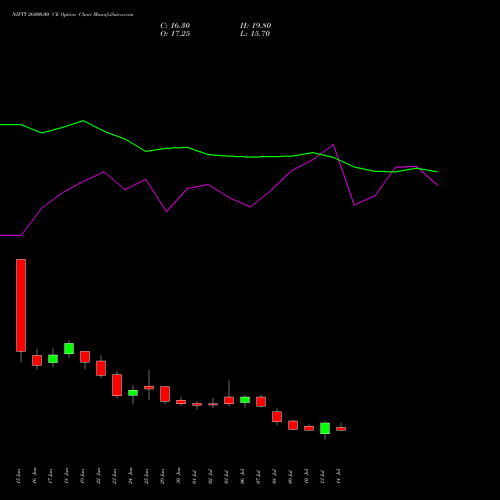Viewport: 500px width, 500px height.
Task: Click the red candle for 08 Jul
Action: (x=277, y=417)
